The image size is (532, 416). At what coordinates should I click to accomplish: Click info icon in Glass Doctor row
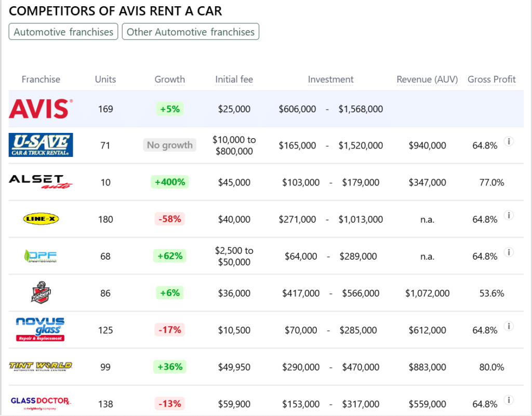pos(509,400)
